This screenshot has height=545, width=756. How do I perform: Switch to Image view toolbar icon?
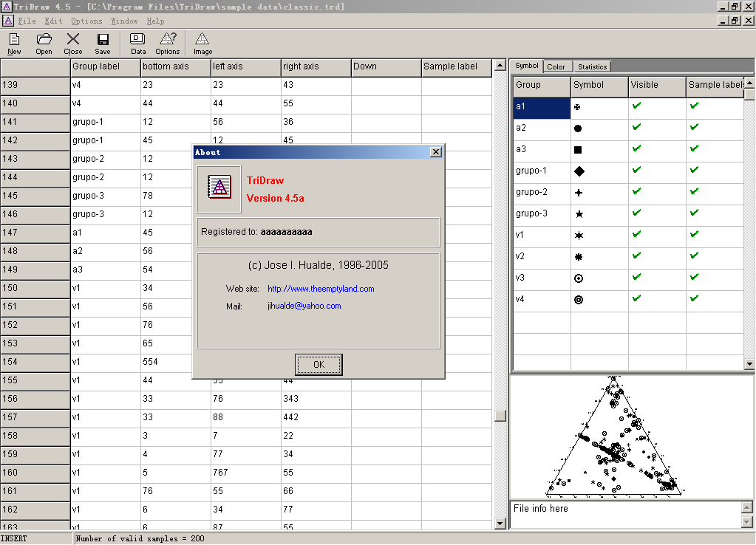pyautogui.click(x=202, y=44)
